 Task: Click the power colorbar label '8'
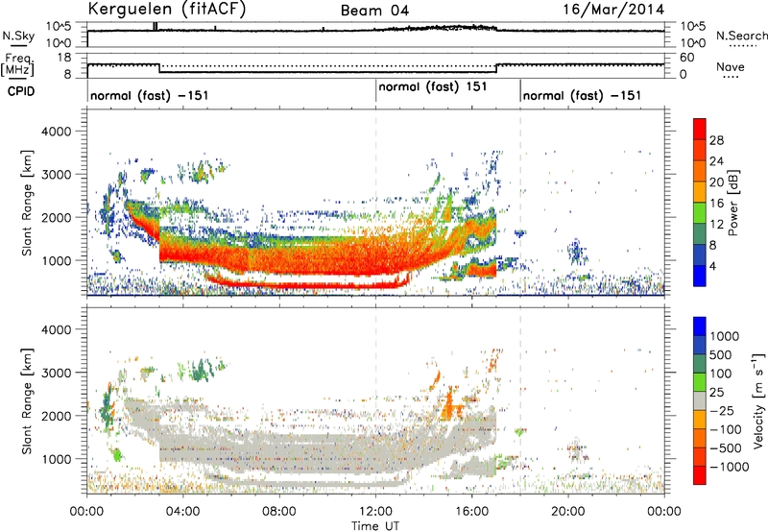(x=713, y=246)
